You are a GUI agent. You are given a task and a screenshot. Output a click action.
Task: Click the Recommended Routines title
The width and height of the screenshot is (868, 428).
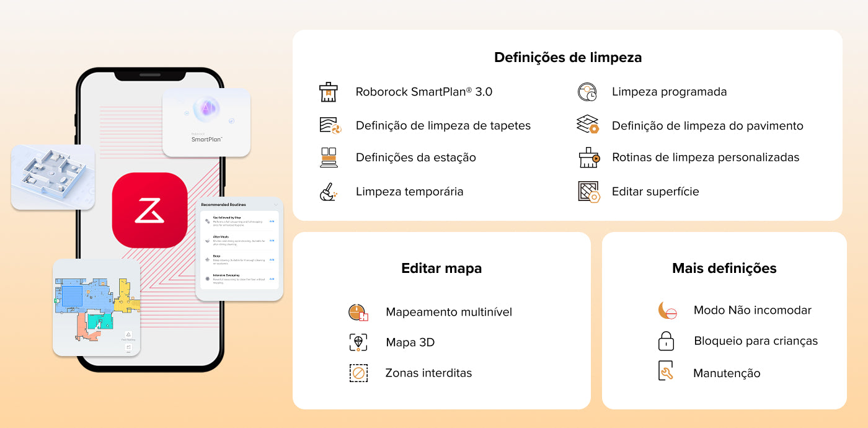coord(223,205)
